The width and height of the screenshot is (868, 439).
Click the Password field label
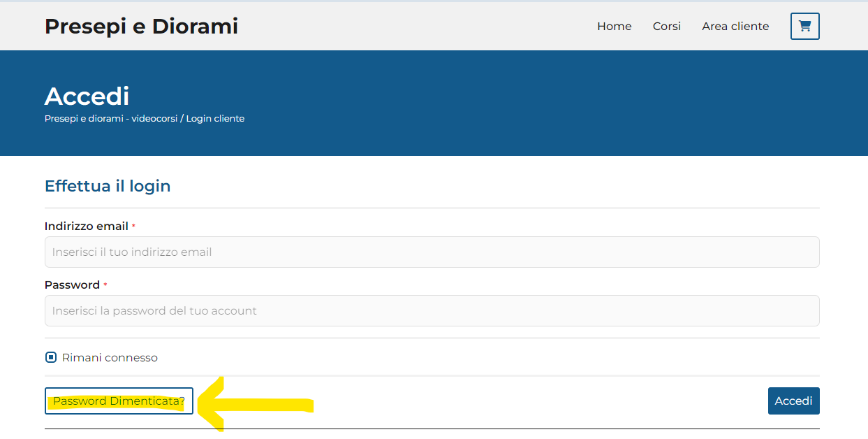coord(72,285)
